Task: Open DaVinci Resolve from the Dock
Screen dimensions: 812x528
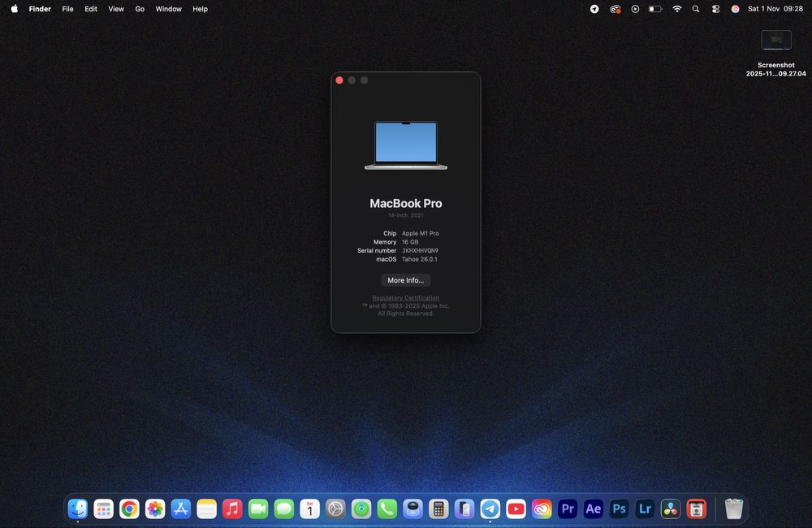Action: [671, 509]
